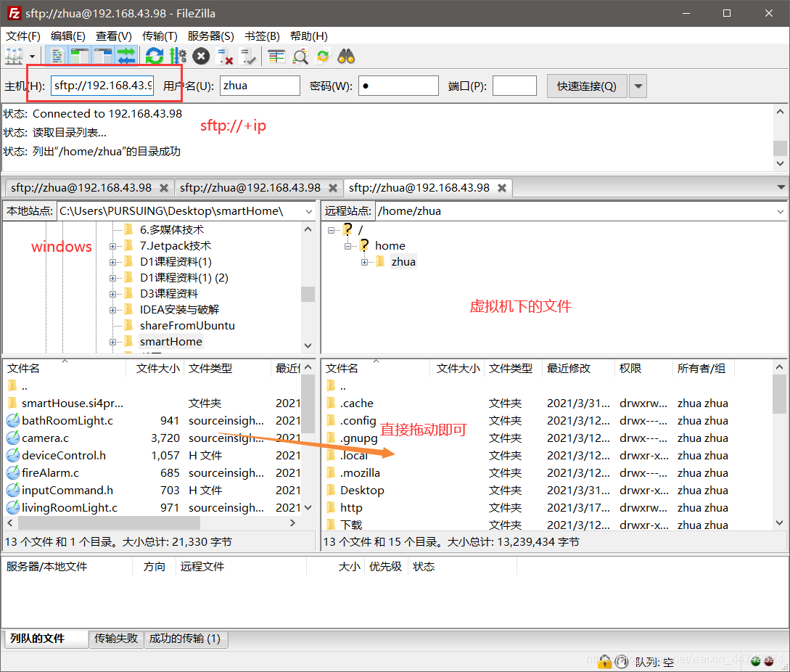Click the 快速连接(Q) button
This screenshot has height=672, width=790.
tap(587, 86)
